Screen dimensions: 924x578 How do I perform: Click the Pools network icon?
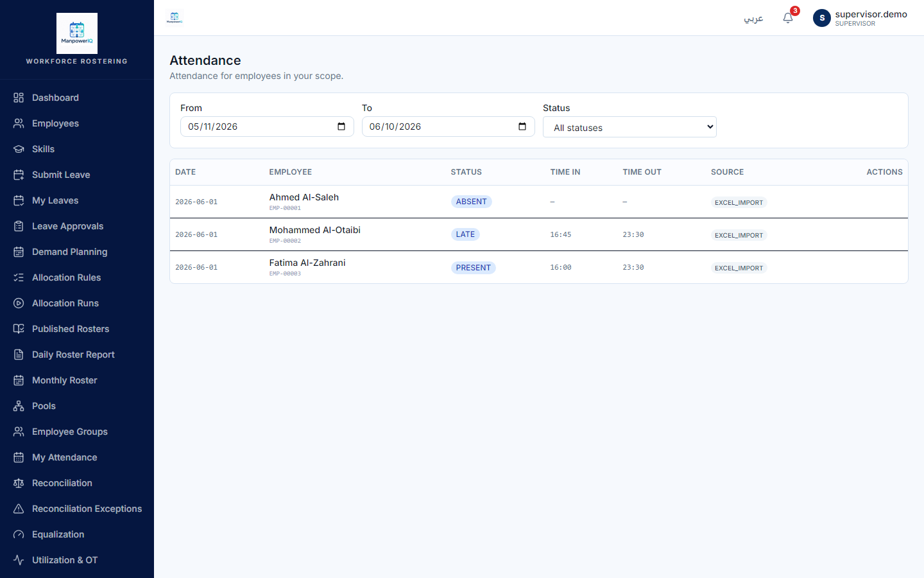coord(19,406)
